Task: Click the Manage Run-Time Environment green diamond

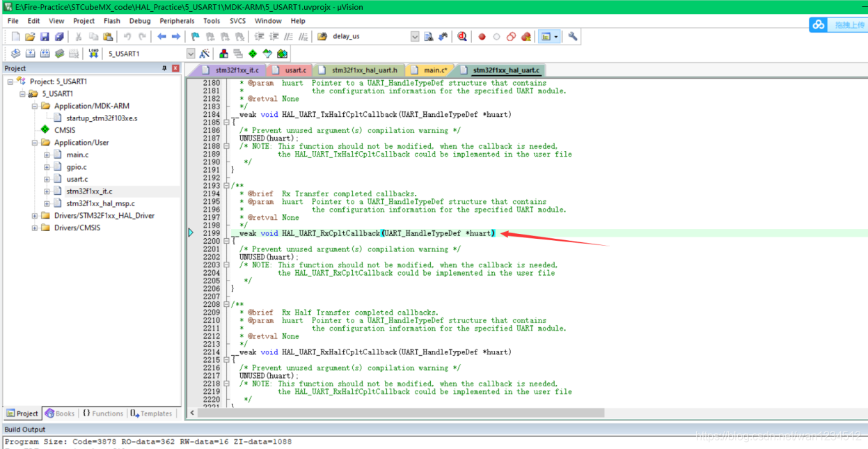Action: point(253,54)
